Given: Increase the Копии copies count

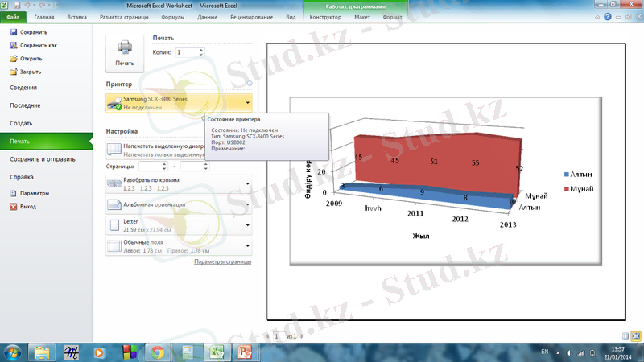Looking at the screenshot, I should point(201,49).
